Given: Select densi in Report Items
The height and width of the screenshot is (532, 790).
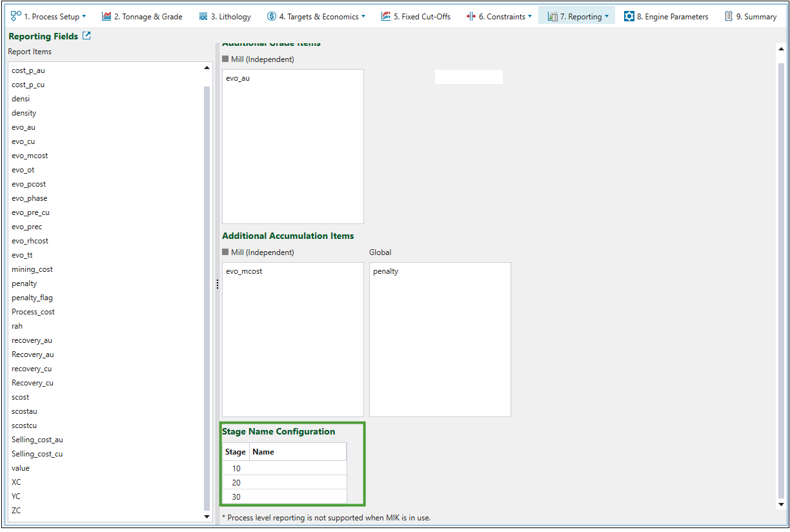Looking at the screenshot, I should click(x=21, y=99).
